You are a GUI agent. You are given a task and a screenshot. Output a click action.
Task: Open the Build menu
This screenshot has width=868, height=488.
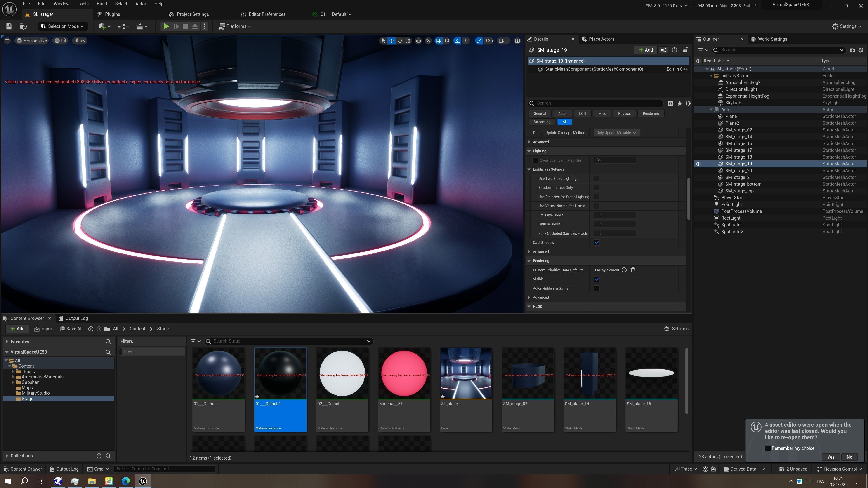[101, 4]
